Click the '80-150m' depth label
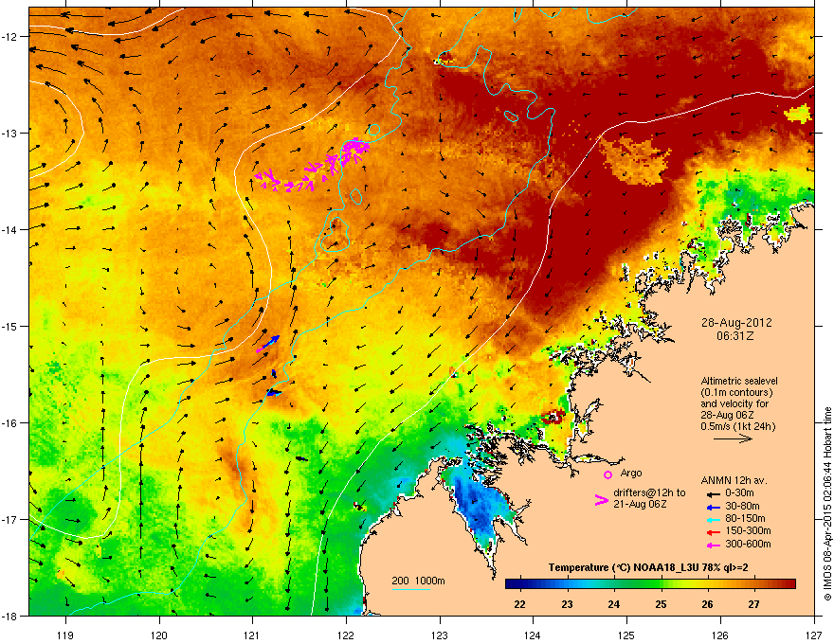Viewport: 834px width, 644px height. click(745, 519)
